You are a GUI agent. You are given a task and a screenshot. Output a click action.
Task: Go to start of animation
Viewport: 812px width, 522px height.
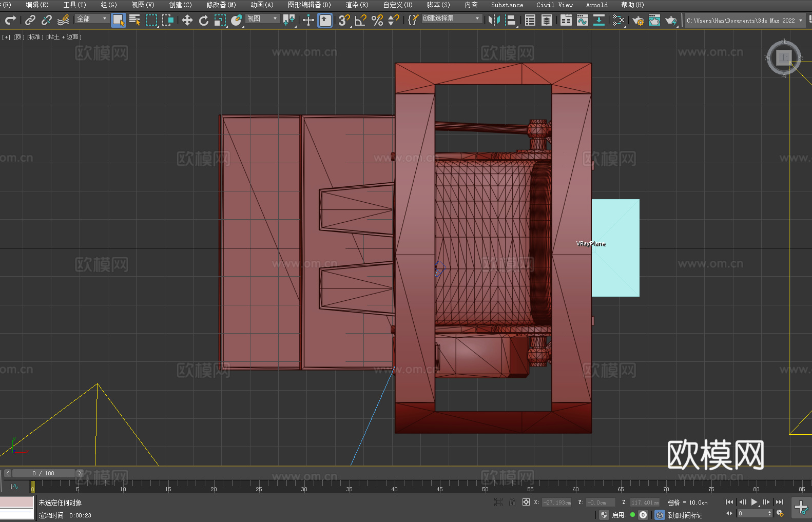point(729,502)
